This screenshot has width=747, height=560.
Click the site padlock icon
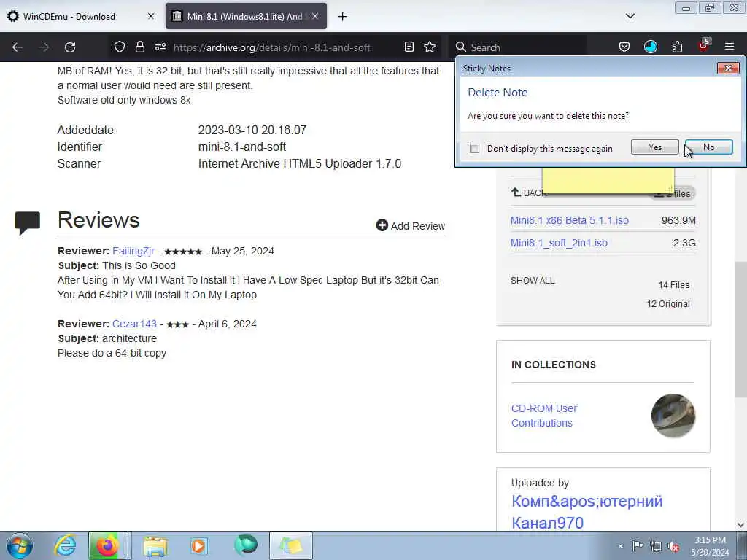pyautogui.click(x=139, y=47)
